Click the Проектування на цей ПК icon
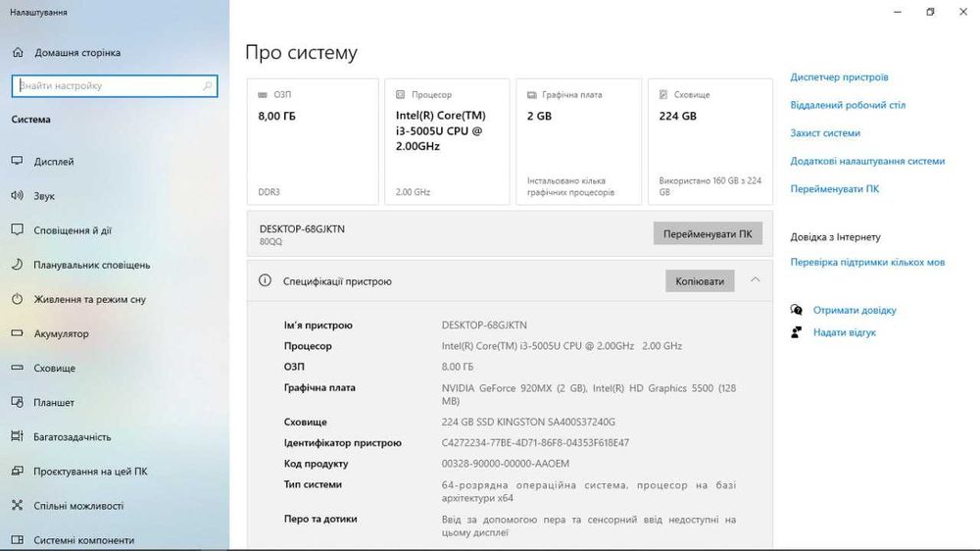The height and width of the screenshot is (551, 980). tap(18, 471)
